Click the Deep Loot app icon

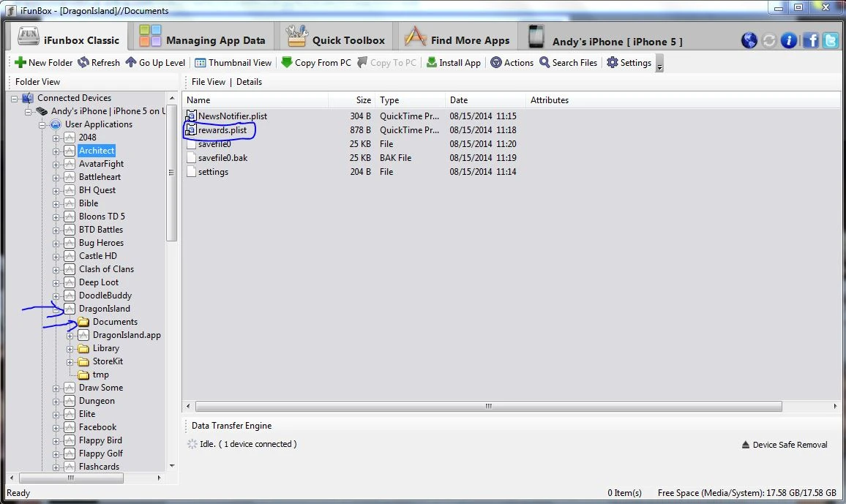(69, 282)
